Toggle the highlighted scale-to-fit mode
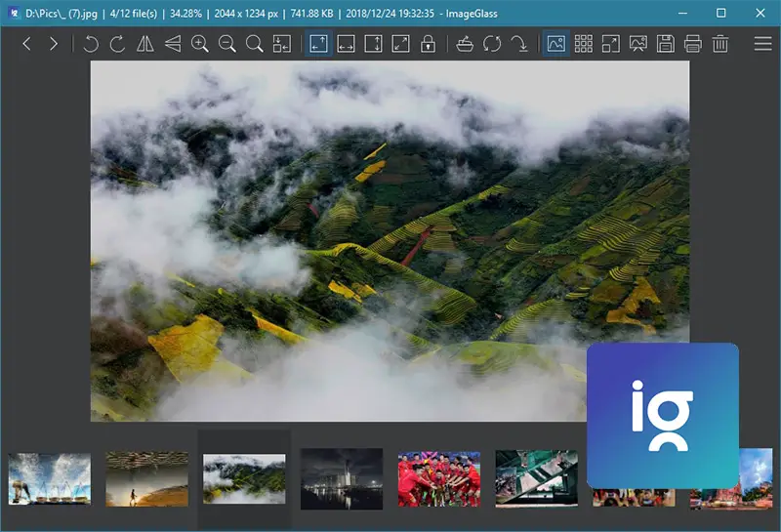Viewport: 781px width, 532px height. tap(319, 44)
